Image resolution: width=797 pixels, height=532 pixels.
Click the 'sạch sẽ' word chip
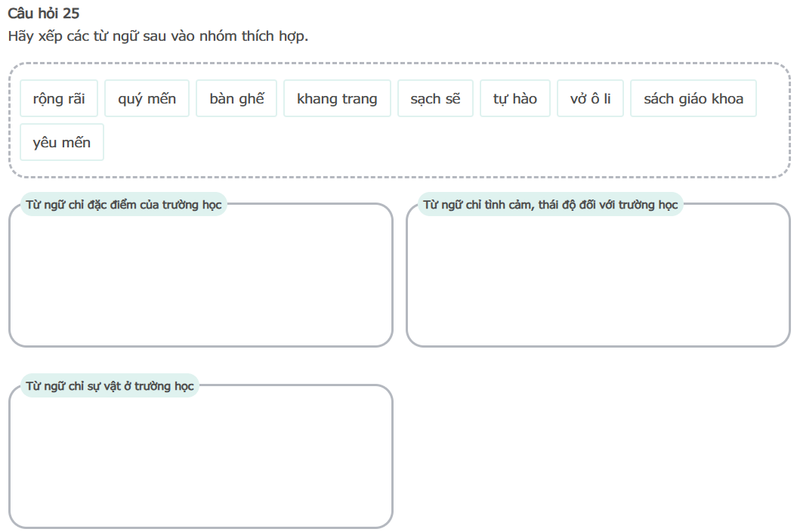click(435, 99)
